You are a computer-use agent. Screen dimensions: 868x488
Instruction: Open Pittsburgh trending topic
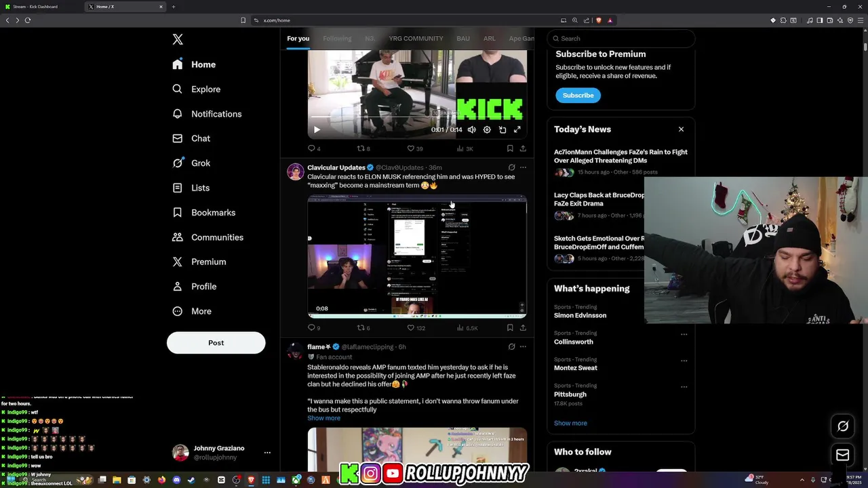tap(570, 394)
